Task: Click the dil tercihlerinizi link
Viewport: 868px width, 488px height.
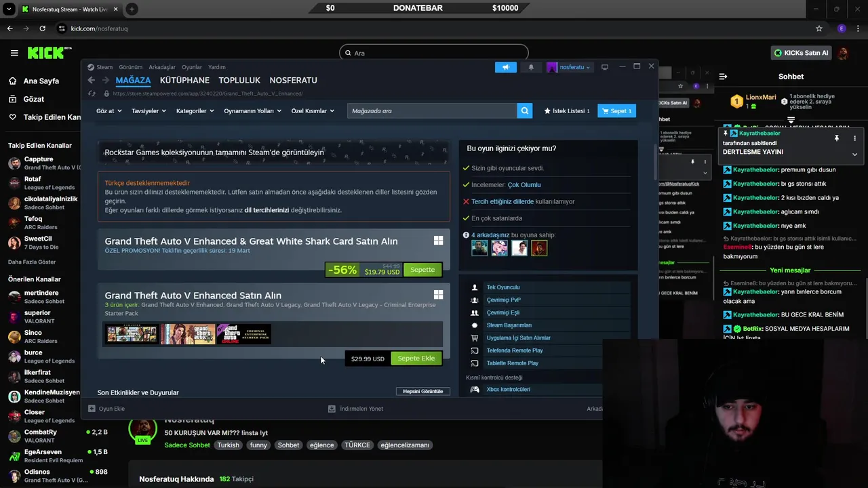Action: point(267,210)
